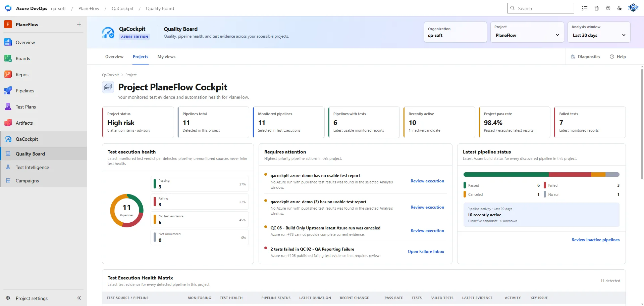This screenshot has width=644, height=306.
Task: Click the TEST SOURCE / PIPELINE column header
Action: point(127,298)
